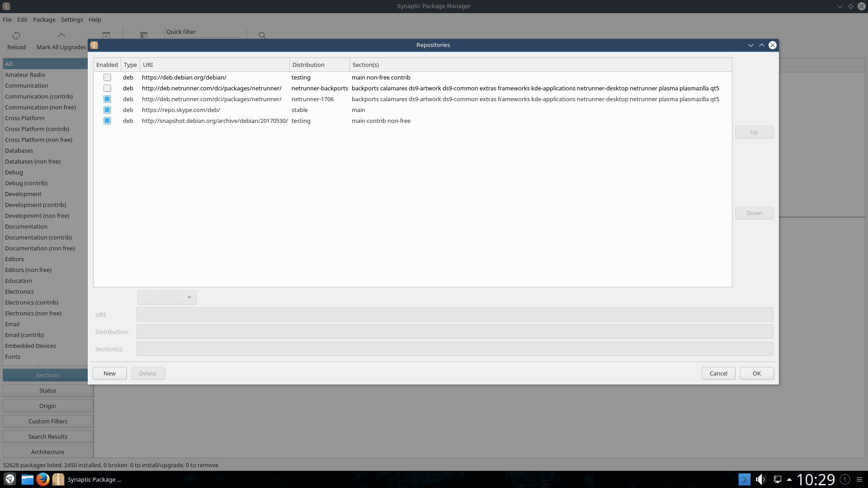Screen dimensions: 868x488
Task: Click the Up button
Action: 754,132
